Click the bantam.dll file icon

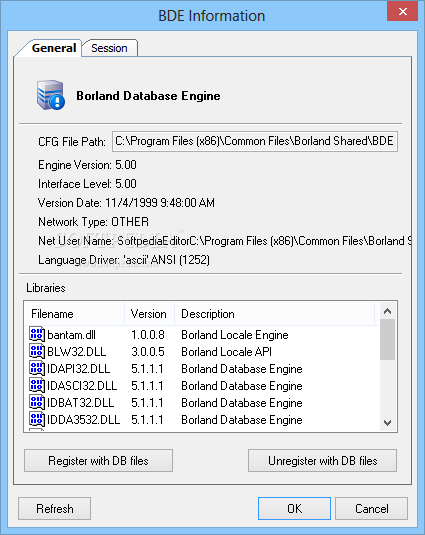pyautogui.click(x=37, y=335)
